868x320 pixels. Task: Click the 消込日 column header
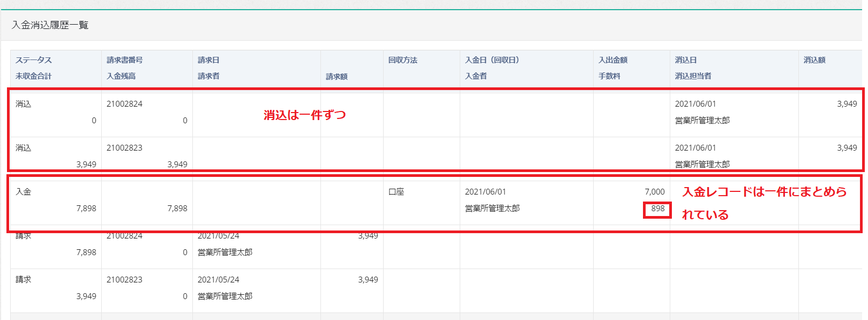pos(685,60)
